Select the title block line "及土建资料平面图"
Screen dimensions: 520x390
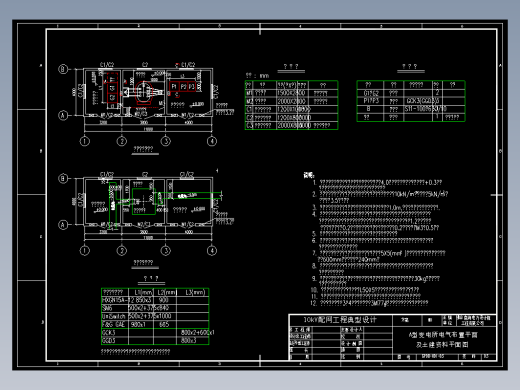(442, 345)
